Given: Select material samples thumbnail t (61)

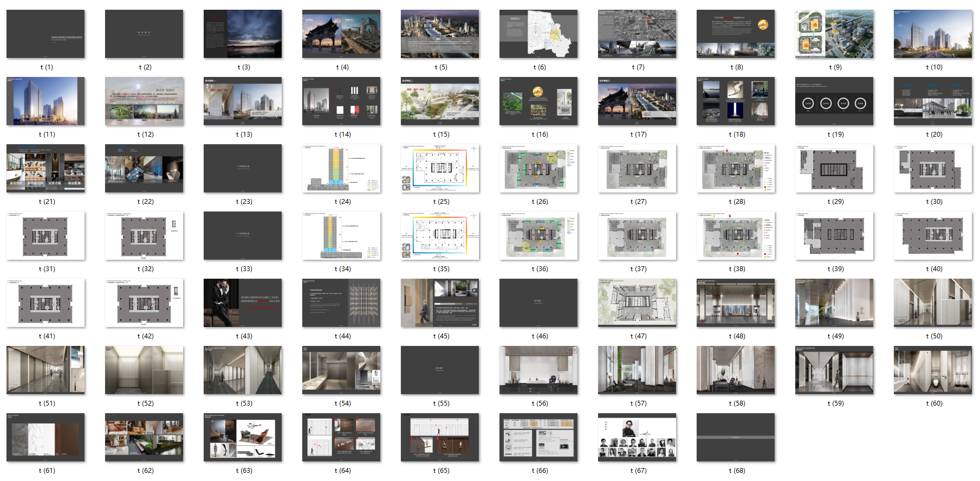Looking at the screenshot, I should (46, 437).
